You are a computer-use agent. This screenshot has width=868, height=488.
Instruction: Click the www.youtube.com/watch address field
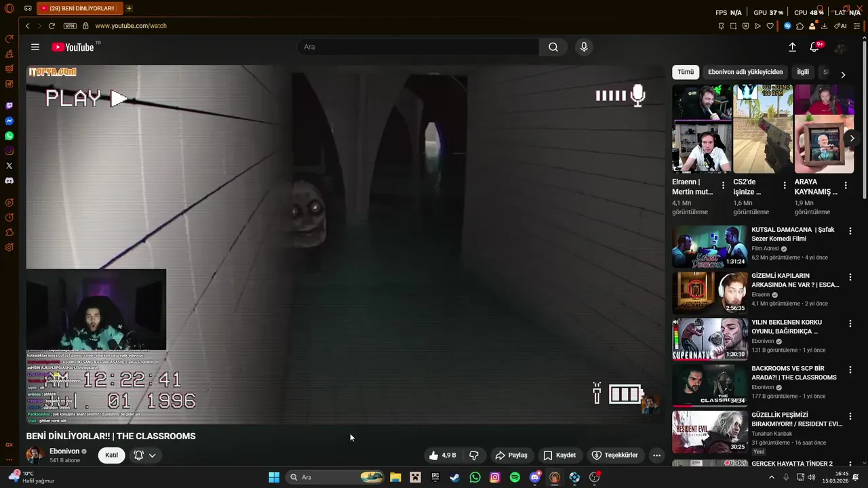[x=131, y=26]
